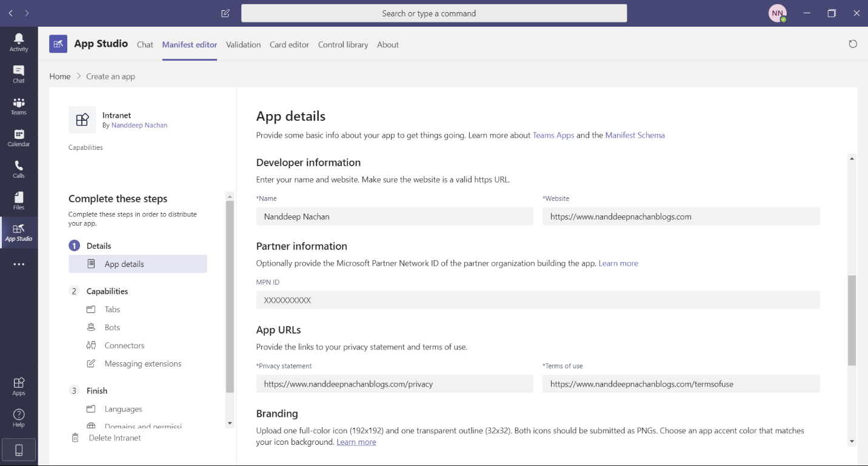Open the NN profile avatar menu
The height and width of the screenshot is (466, 868).
click(x=777, y=13)
